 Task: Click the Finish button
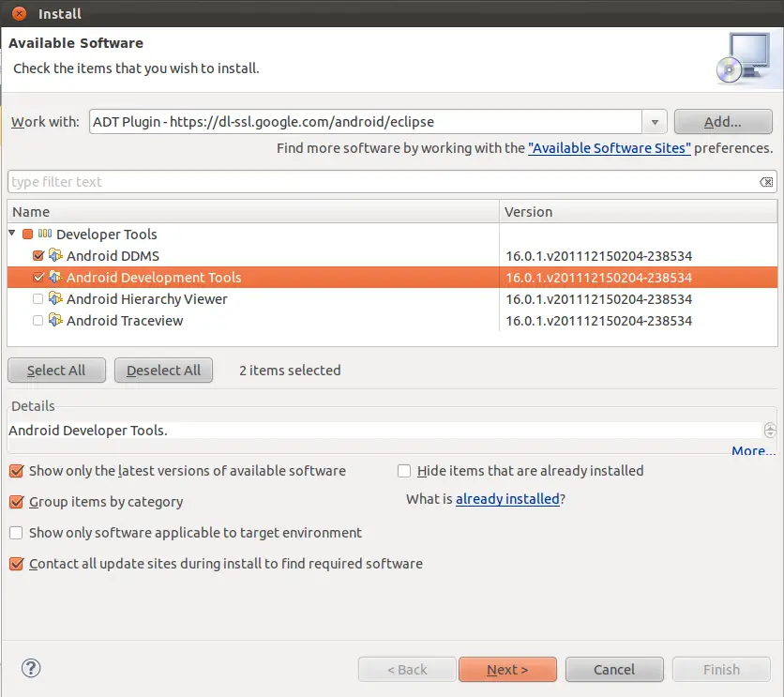pos(721,670)
